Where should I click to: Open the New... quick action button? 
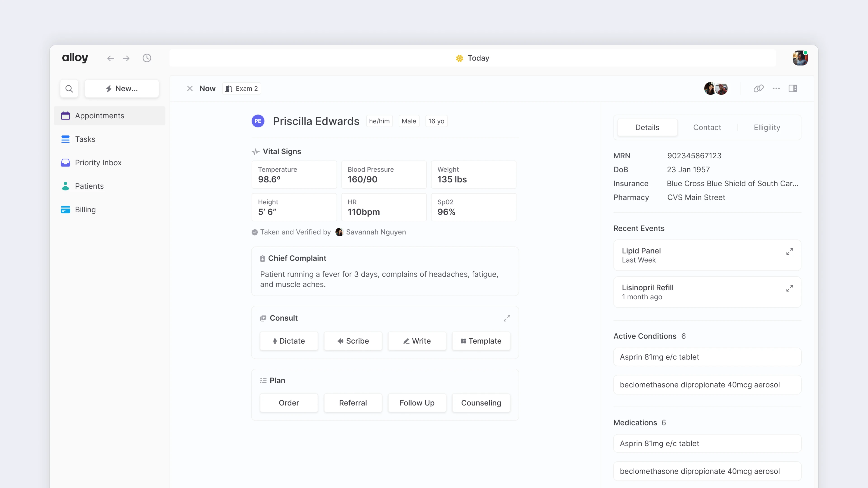point(122,89)
